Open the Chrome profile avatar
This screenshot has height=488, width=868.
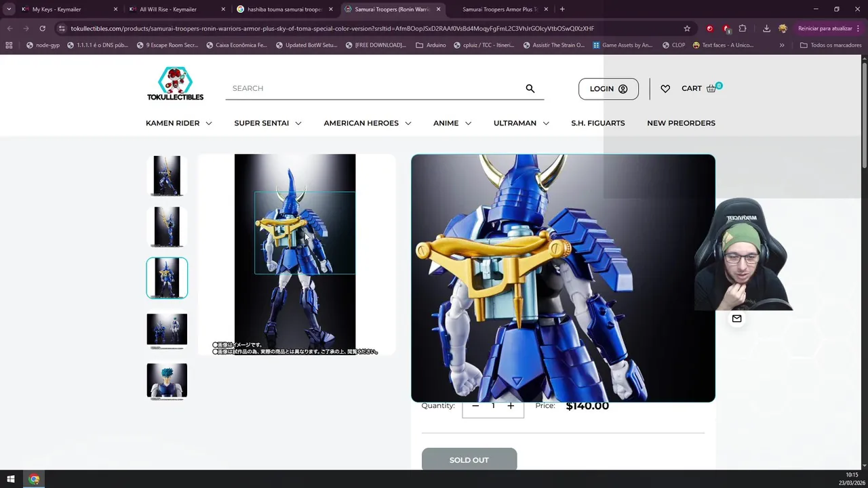pyautogui.click(x=783, y=28)
